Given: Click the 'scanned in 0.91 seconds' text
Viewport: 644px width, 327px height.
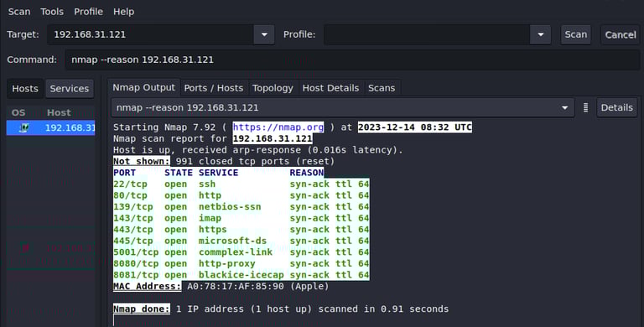Looking at the screenshot, I should [x=383, y=309].
